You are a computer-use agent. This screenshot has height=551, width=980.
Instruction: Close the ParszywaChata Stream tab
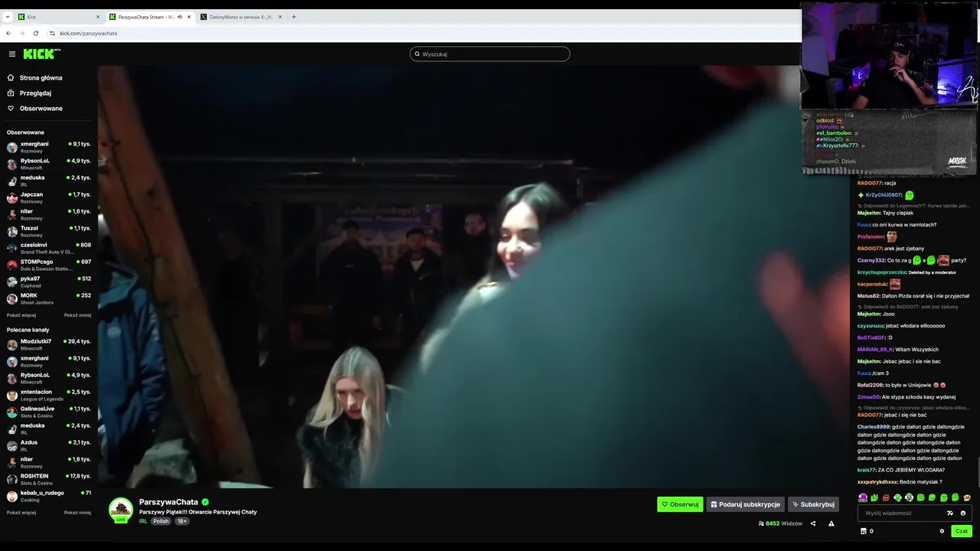point(189,17)
